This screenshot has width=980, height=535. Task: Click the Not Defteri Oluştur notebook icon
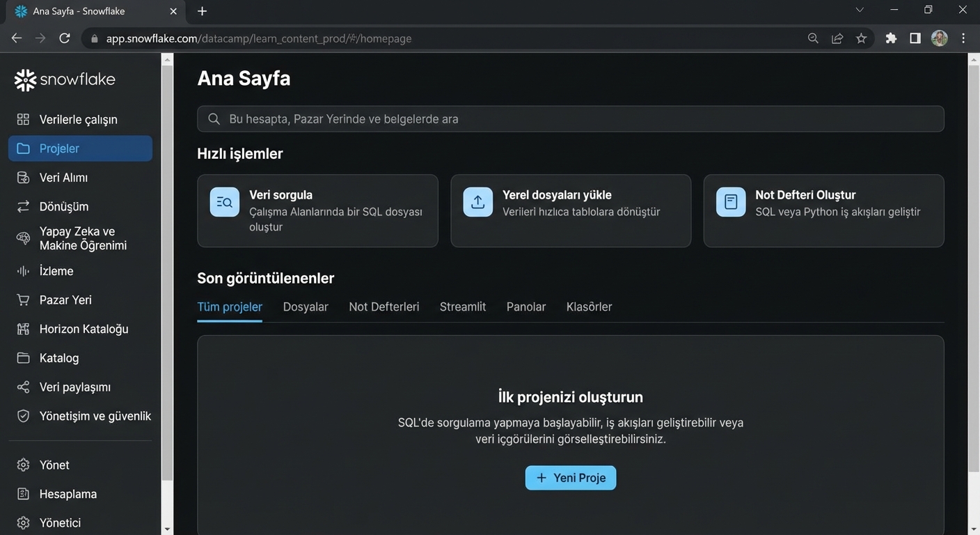[x=730, y=202]
